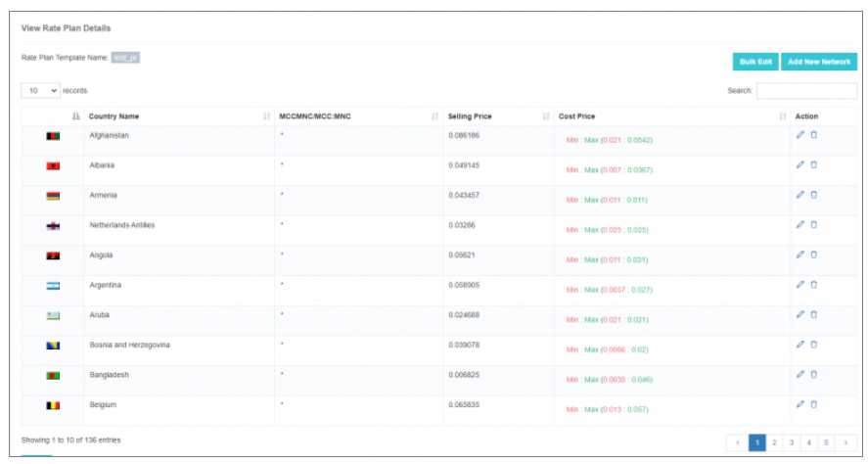This screenshot has width=868, height=464.
Task: Edit the Bangladesh rate row
Action: (799, 374)
